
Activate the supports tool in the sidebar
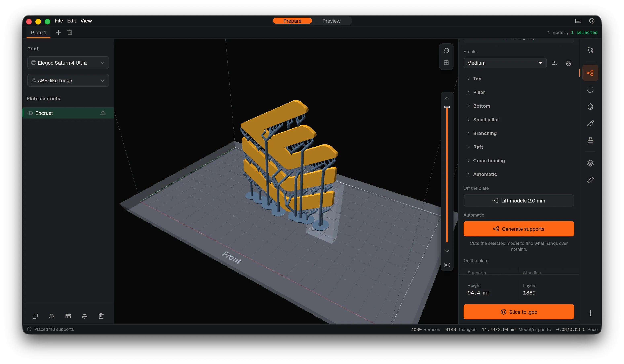(590, 73)
